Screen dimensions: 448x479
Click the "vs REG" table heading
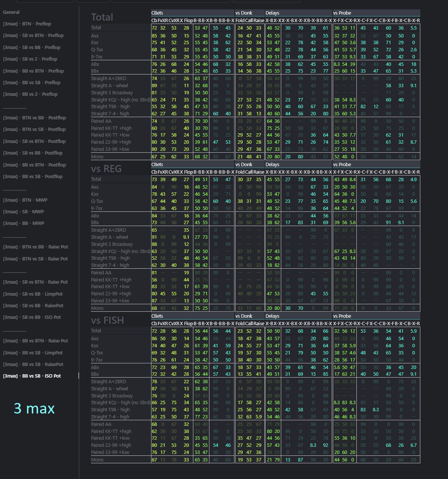(x=106, y=169)
